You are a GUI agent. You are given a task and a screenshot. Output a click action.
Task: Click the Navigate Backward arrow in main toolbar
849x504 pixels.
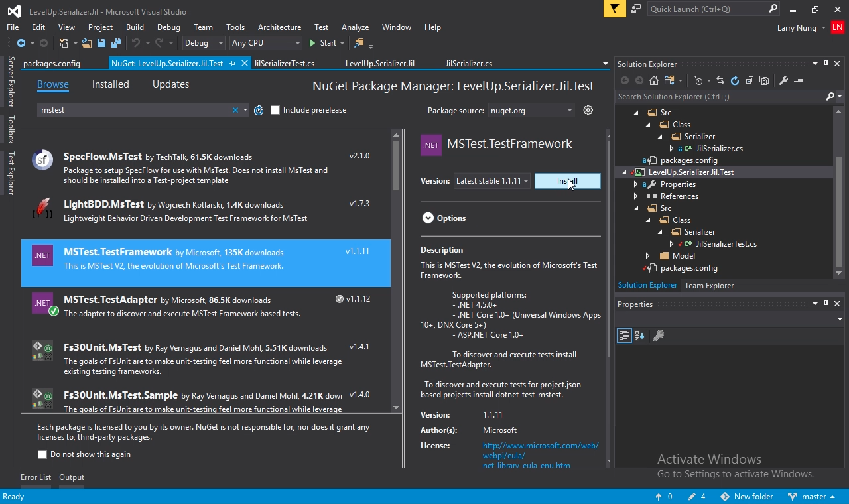point(21,43)
